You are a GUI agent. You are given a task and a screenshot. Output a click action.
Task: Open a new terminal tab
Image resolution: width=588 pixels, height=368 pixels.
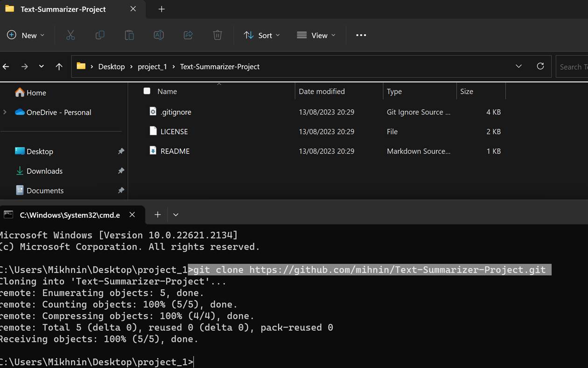[158, 215]
